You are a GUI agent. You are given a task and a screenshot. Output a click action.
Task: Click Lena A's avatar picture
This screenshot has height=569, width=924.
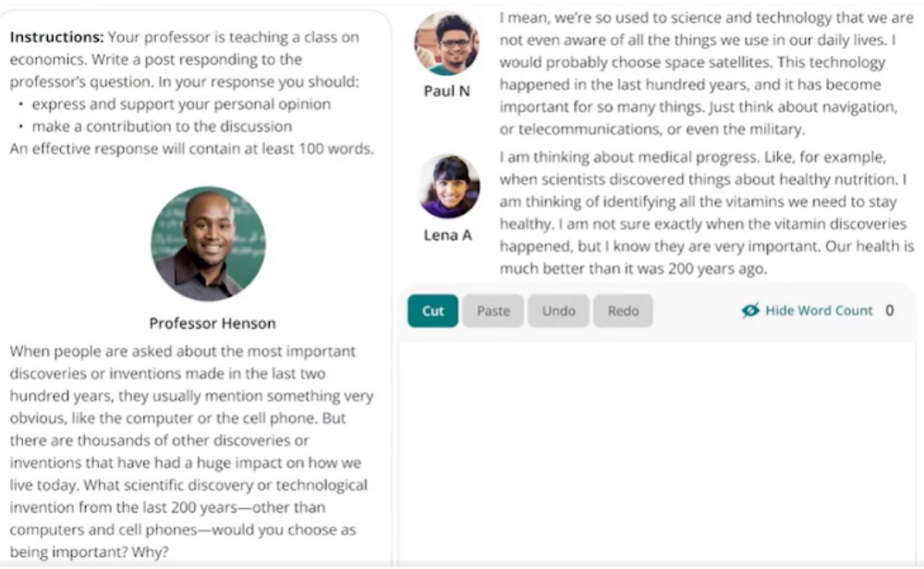(449, 187)
